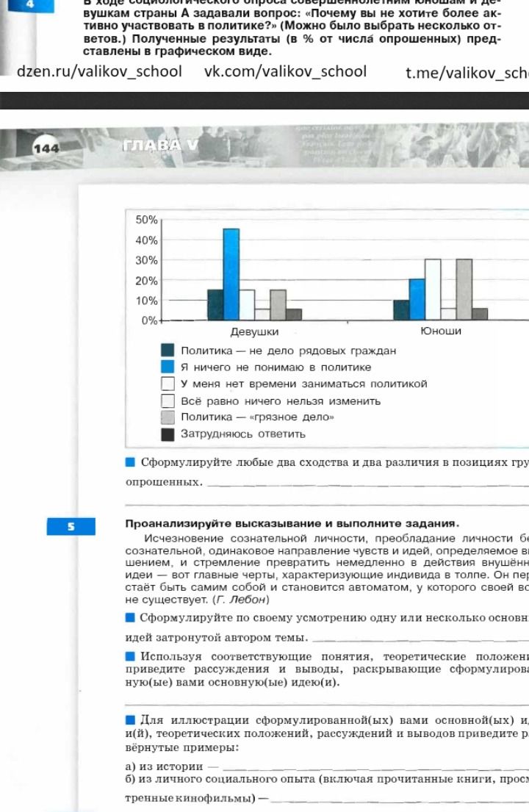
Task: Click blue bullet before 'Сформулируйте любые два сходства'
Action: [131, 462]
